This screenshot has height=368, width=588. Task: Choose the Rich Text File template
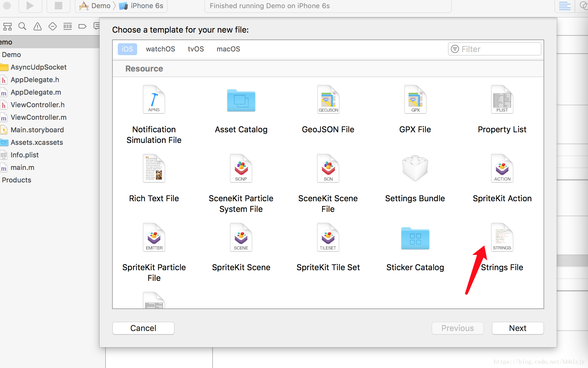154,179
